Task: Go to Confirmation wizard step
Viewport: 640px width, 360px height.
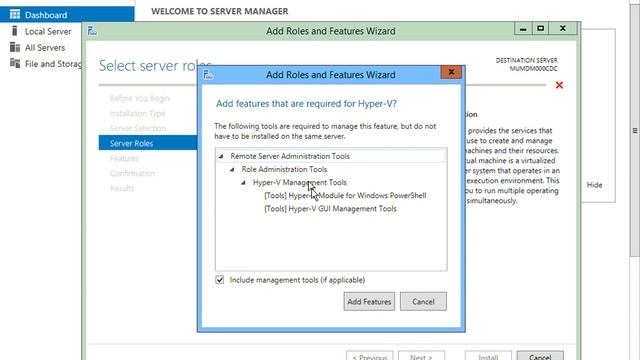Action: click(132, 173)
